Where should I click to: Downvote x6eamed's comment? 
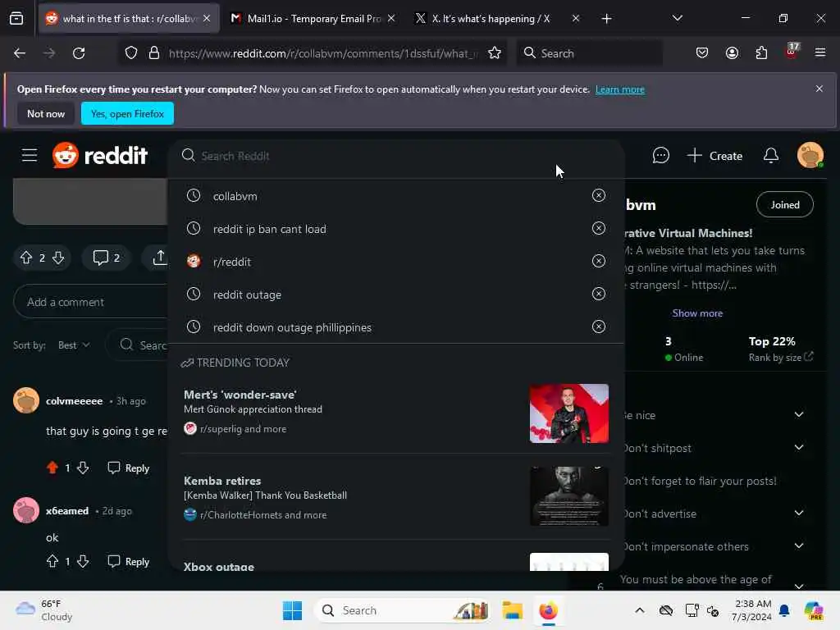coord(83,561)
